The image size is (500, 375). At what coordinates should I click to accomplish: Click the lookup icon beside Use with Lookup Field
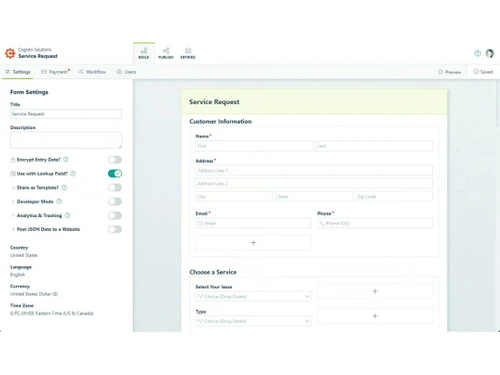click(13, 173)
